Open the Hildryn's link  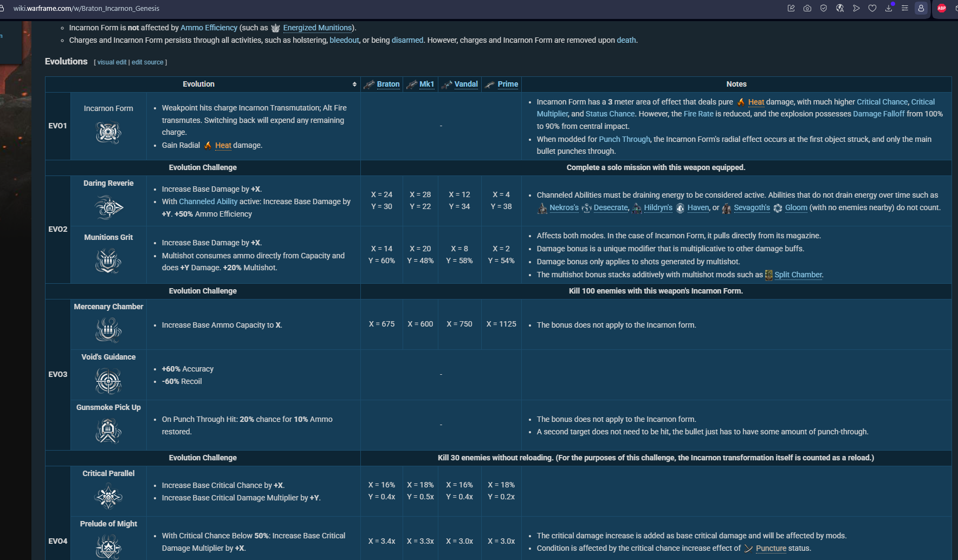coord(658,207)
